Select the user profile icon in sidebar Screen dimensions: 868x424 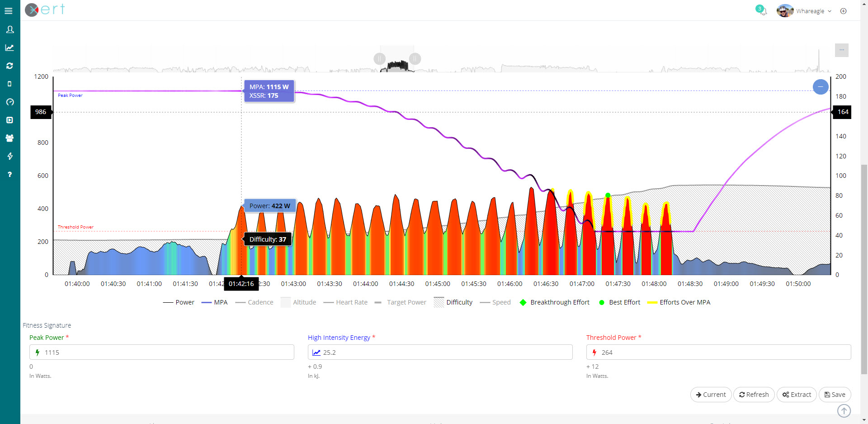point(9,29)
